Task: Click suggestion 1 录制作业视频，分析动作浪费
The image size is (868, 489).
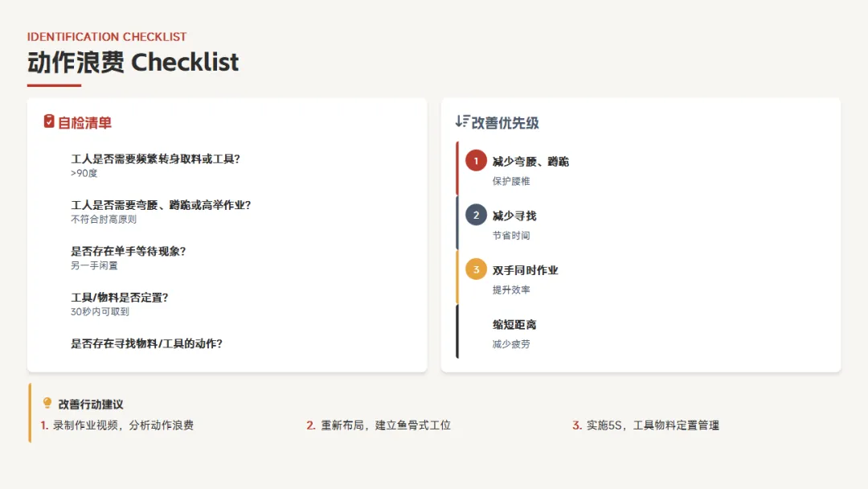Action: click(x=122, y=425)
